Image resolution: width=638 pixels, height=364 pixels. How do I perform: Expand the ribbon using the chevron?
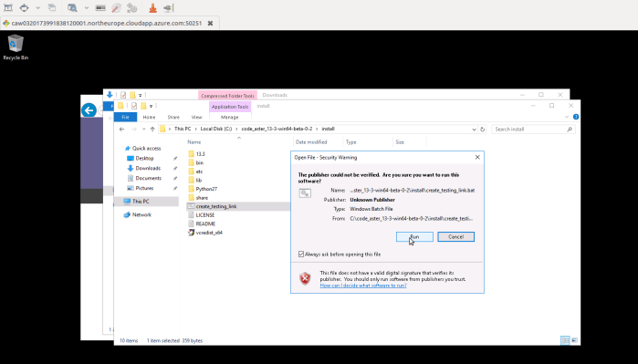coord(567,117)
